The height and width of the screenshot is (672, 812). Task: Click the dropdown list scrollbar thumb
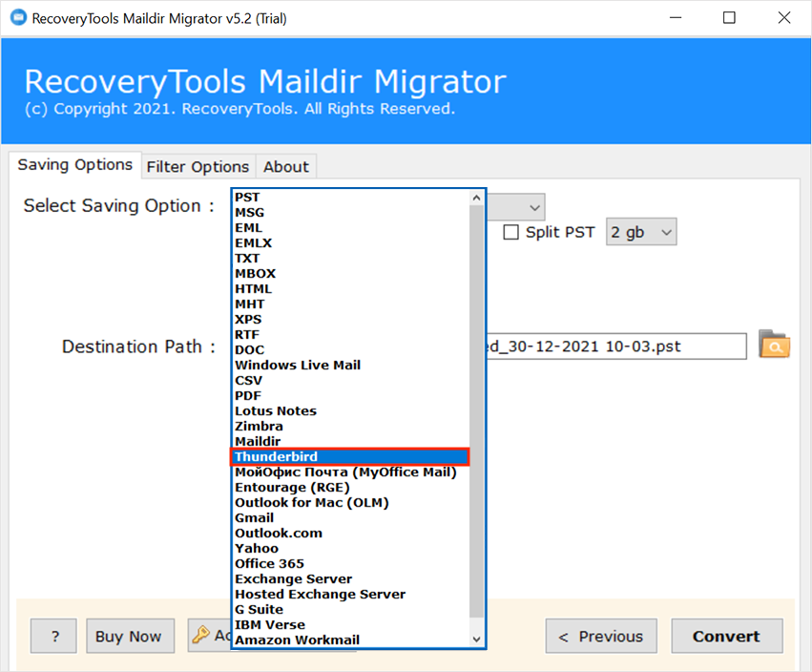coord(476,410)
